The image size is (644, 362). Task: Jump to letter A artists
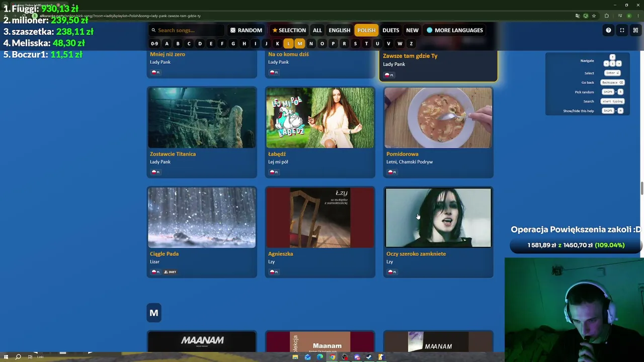(x=167, y=44)
